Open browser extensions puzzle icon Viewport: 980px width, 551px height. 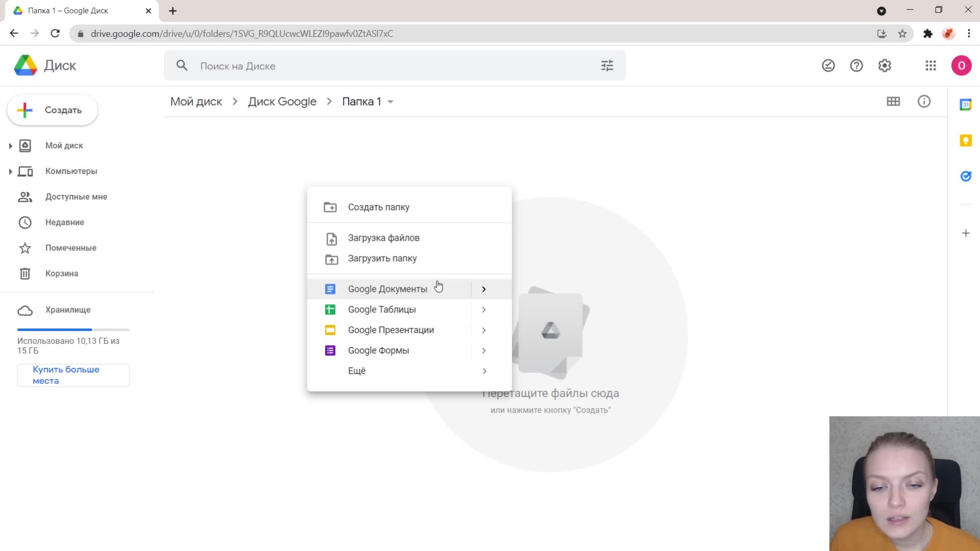[928, 34]
